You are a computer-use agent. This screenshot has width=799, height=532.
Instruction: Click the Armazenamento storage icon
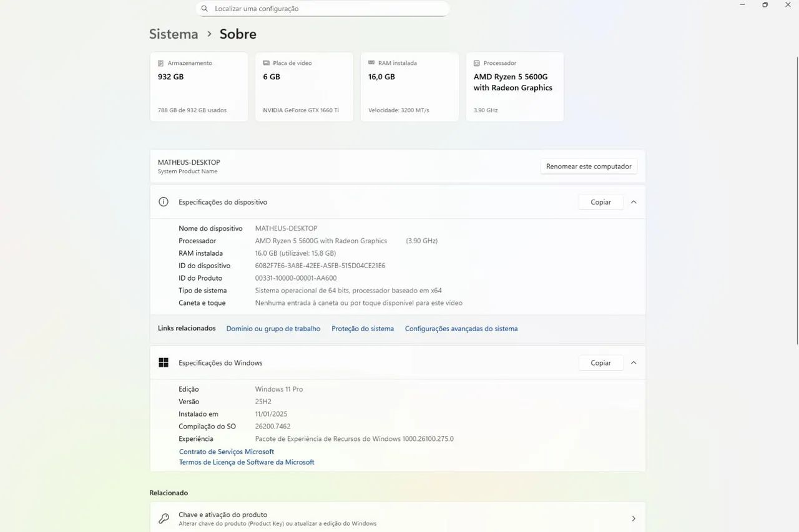tap(161, 63)
